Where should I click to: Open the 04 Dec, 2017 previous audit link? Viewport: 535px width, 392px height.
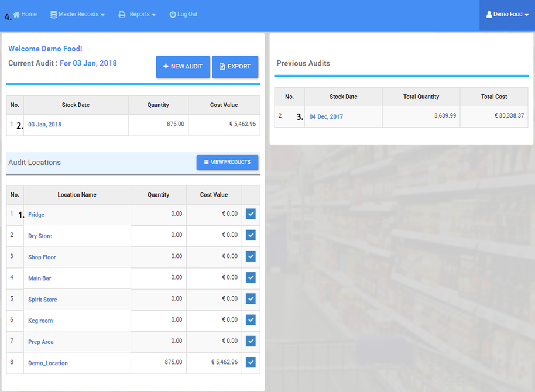pyautogui.click(x=326, y=117)
